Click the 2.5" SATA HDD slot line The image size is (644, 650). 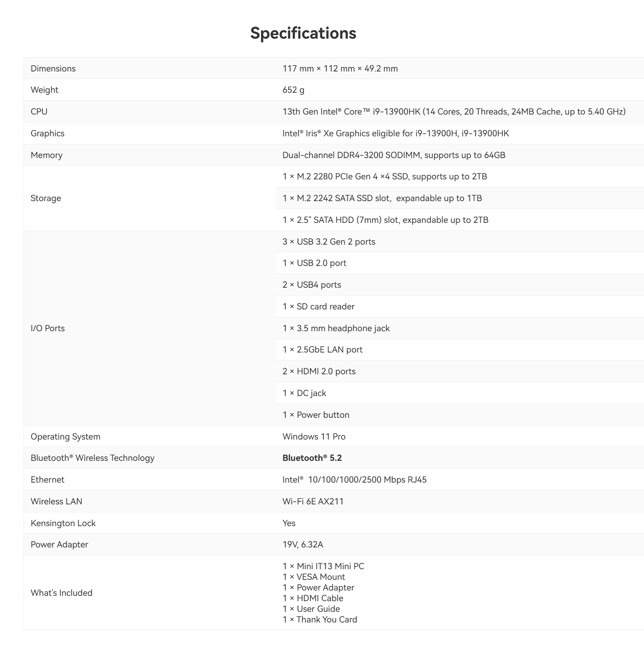[386, 220]
